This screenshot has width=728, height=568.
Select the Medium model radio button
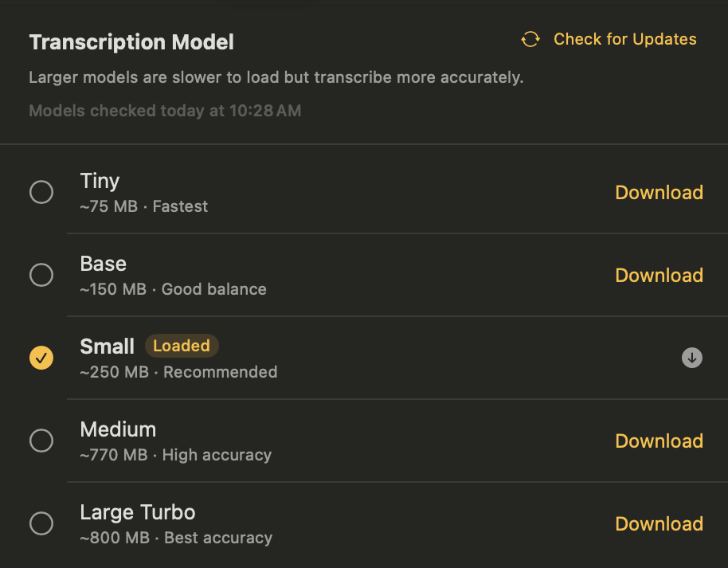coord(41,441)
